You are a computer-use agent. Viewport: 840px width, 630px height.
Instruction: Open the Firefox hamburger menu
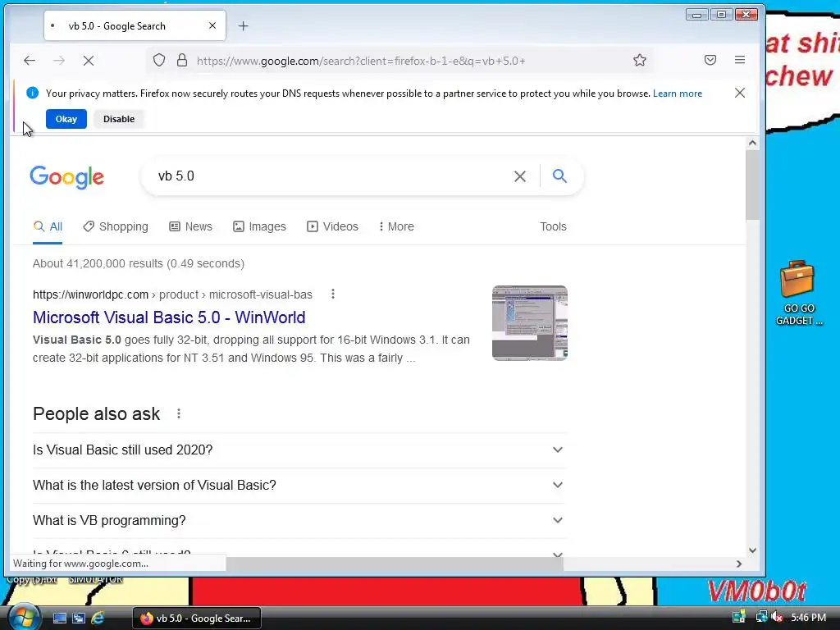pyautogui.click(x=740, y=60)
